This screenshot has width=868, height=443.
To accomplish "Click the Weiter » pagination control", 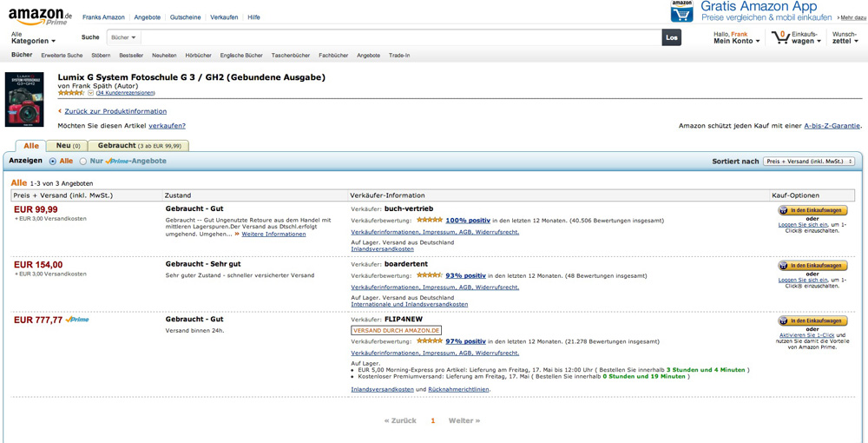I will point(464,420).
